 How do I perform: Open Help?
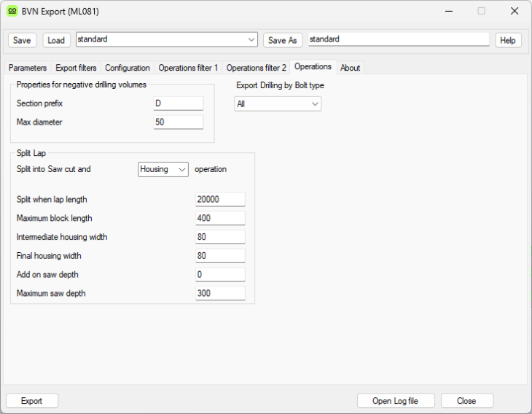[x=508, y=40]
